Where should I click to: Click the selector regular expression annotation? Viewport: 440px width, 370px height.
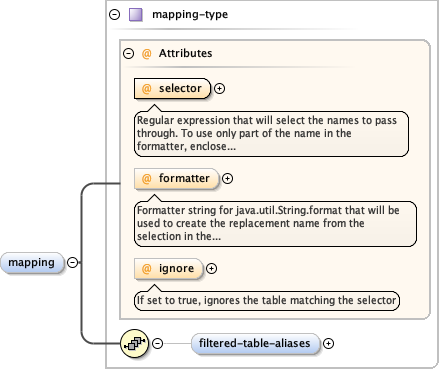coord(271,134)
